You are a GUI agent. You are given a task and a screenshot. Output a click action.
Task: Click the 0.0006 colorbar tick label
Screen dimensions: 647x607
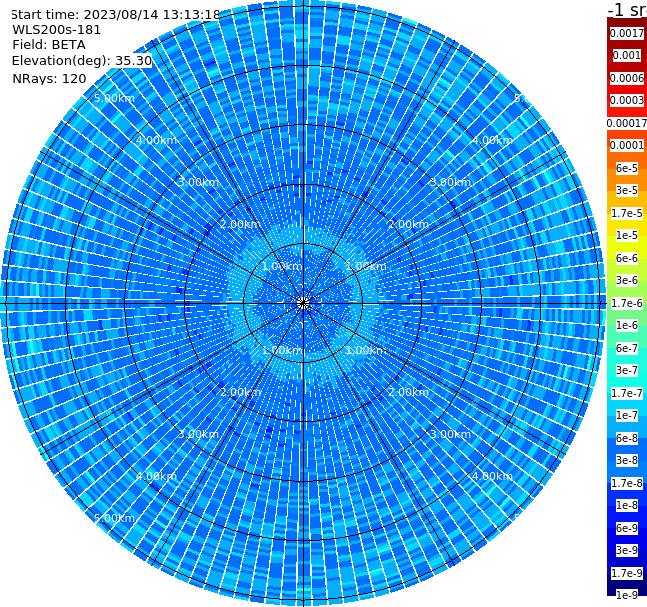[x=627, y=78]
